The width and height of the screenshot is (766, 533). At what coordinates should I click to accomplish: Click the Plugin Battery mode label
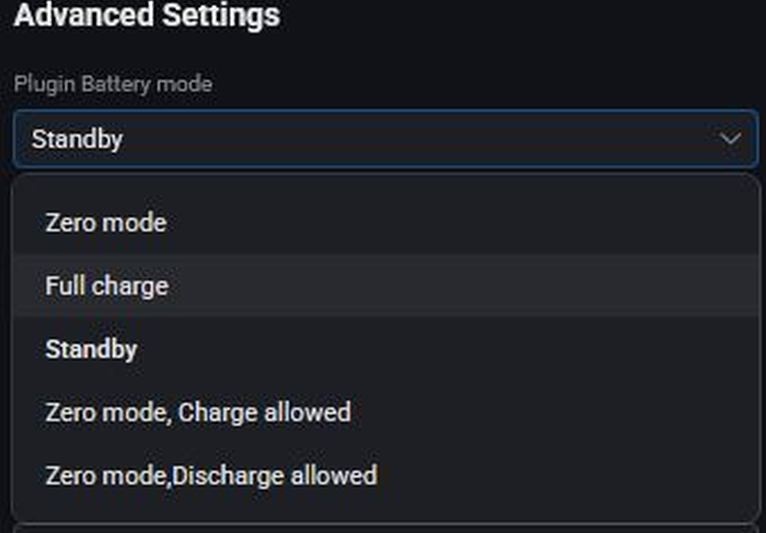coord(113,84)
